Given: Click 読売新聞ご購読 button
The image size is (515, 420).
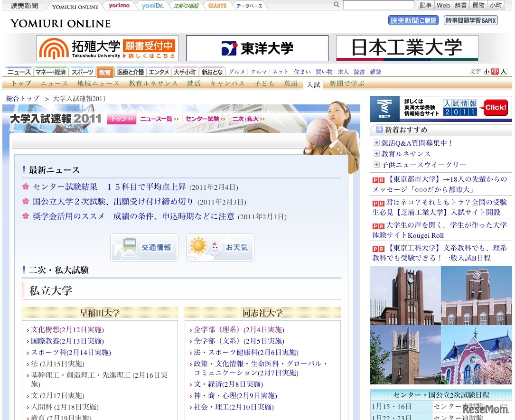Looking at the screenshot, I should (413, 20).
